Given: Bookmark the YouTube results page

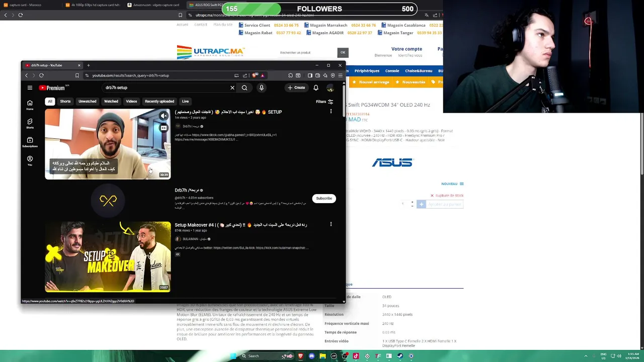Looking at the screenshot, I should pyautogui.click(x=77, y=75).
